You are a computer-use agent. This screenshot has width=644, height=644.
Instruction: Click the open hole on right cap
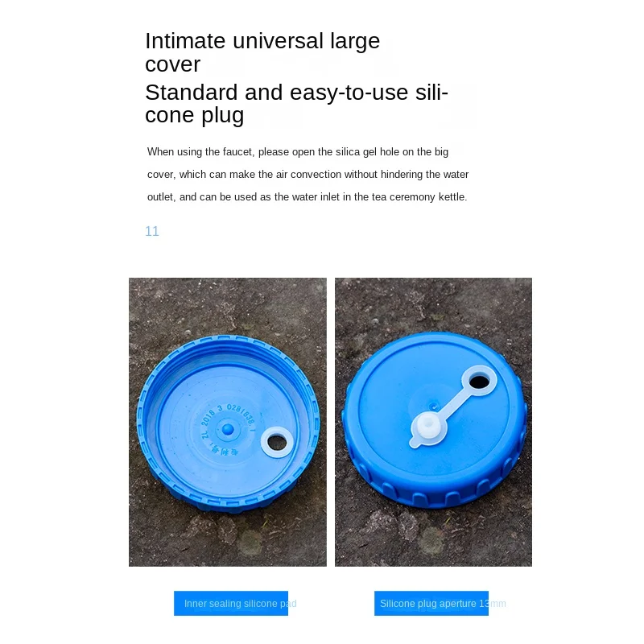(x=479, y=382)
